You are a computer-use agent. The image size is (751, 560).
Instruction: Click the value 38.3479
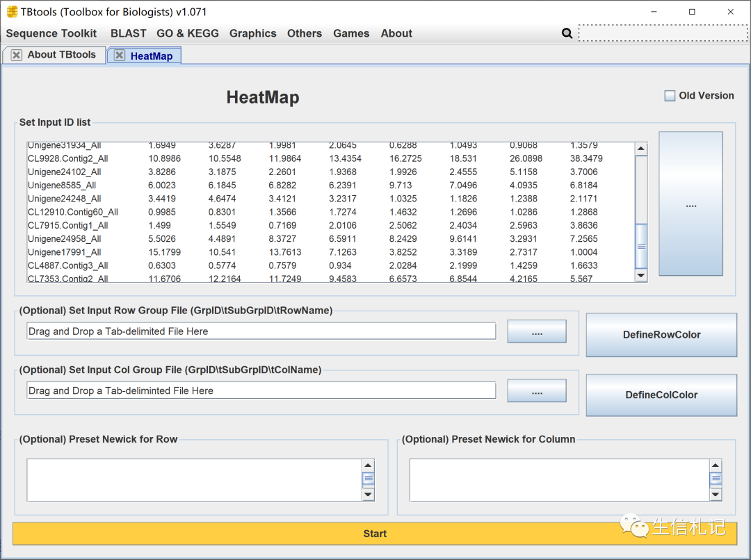586,158
